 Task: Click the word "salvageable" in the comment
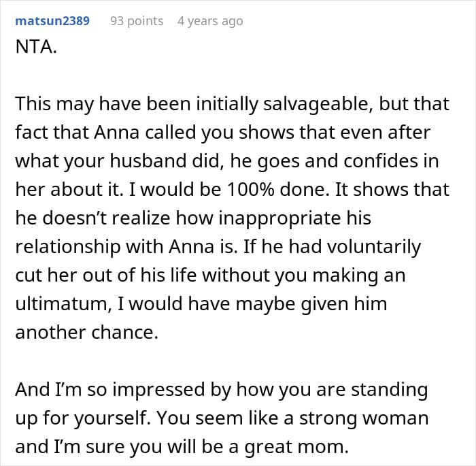(302, 103)
